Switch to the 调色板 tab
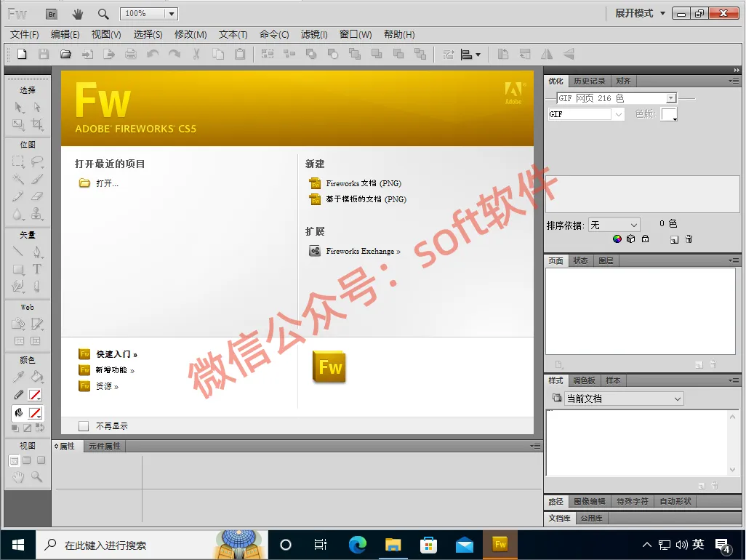746x560 pixels. [584, 380]
